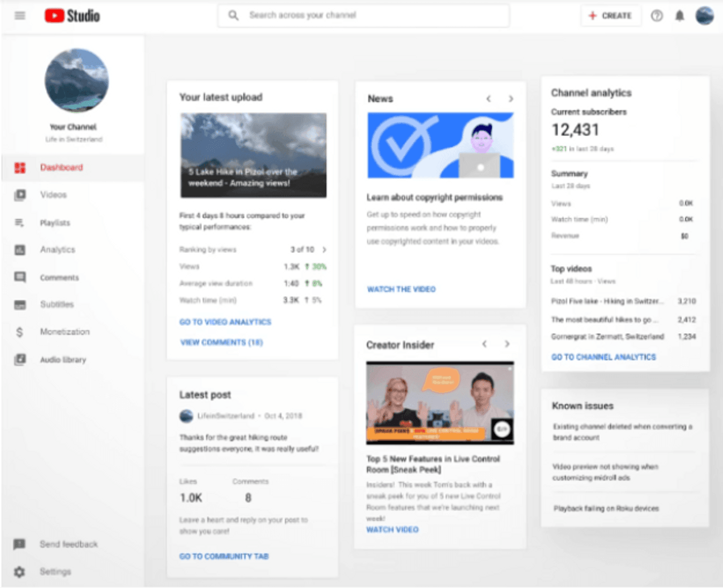This screenshot has height=588, width=723.
Task: Click GO TO CHANNEL ANALYTICS link
Action: click(603, 357)
